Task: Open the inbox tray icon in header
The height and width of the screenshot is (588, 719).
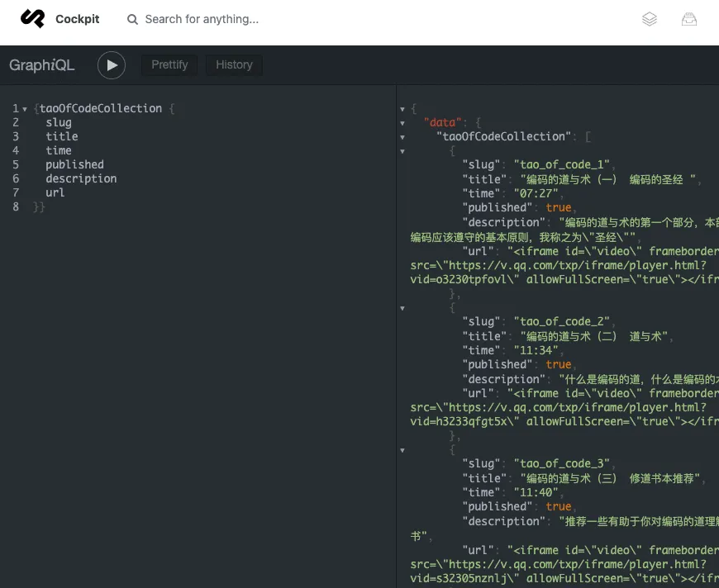Action: pos(688,19)
